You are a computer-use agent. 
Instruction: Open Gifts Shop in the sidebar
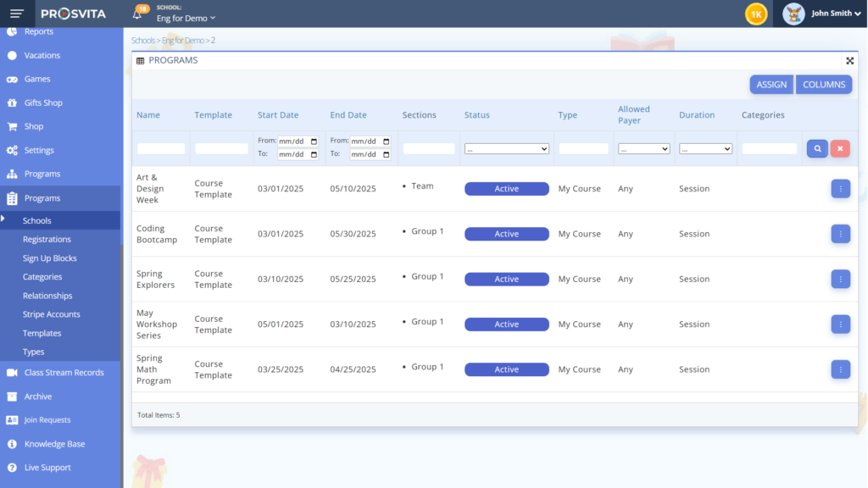pos(42,103)
